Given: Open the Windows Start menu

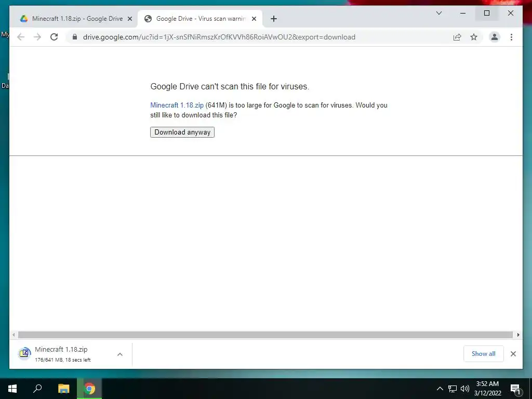Looking at the screenshot, I should [12, 389].
